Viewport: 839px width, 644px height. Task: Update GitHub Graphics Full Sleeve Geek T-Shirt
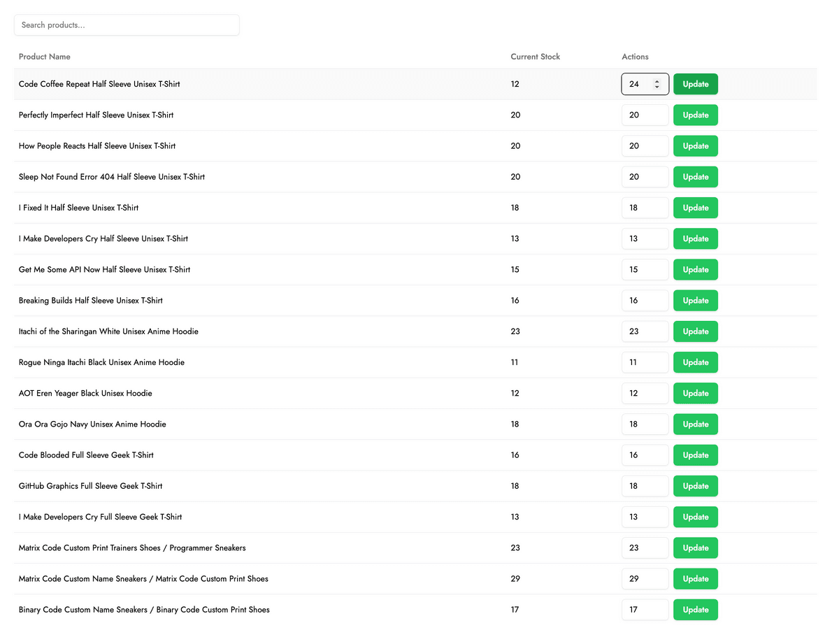(695, 486)
